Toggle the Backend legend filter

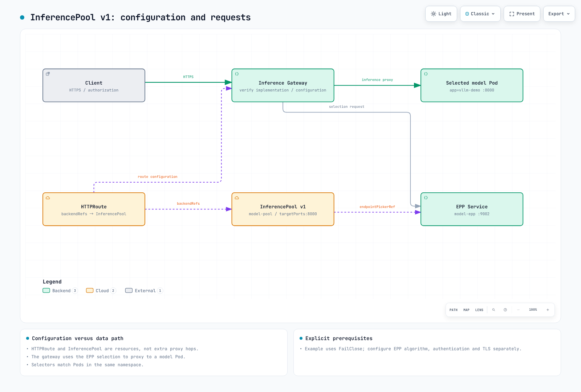point(60,290)
